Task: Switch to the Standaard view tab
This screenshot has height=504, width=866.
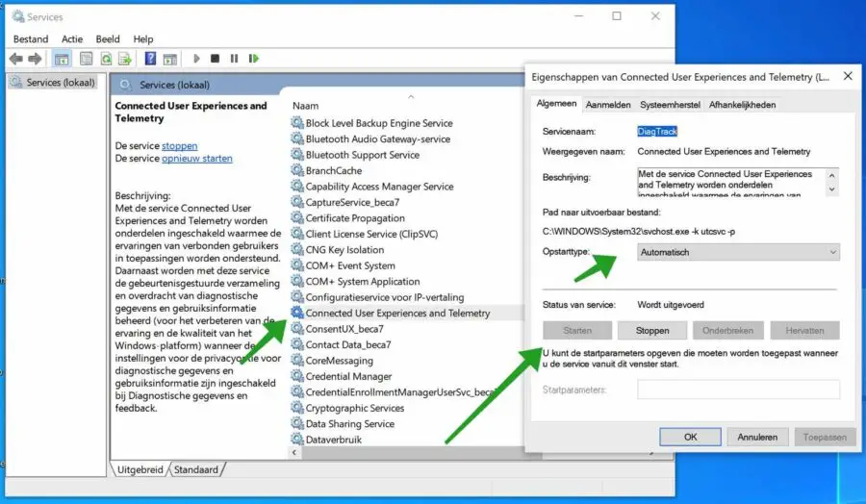Action: tap(196, 469)
